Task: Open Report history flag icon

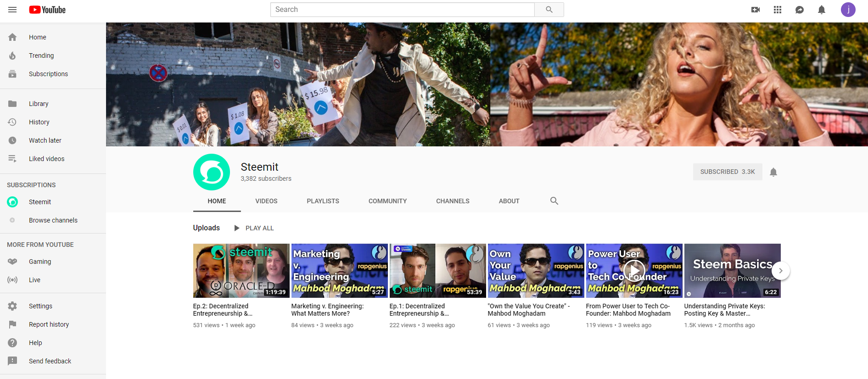Action: coord(12,324)
